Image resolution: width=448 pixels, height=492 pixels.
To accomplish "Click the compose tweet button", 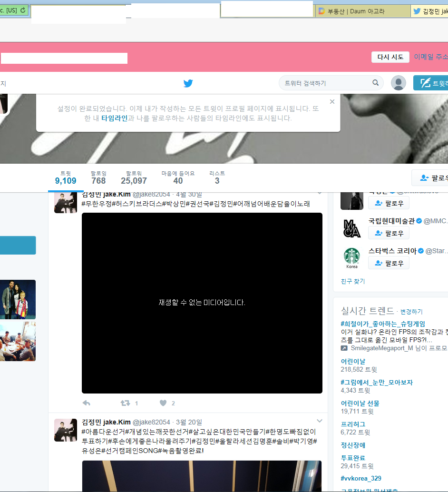I will click(x=431, y=83).
